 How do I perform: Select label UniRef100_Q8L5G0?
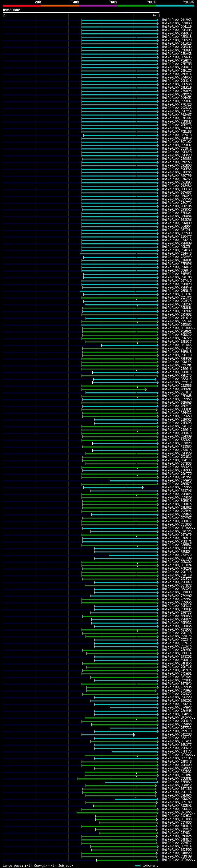[x=177, y=84]
